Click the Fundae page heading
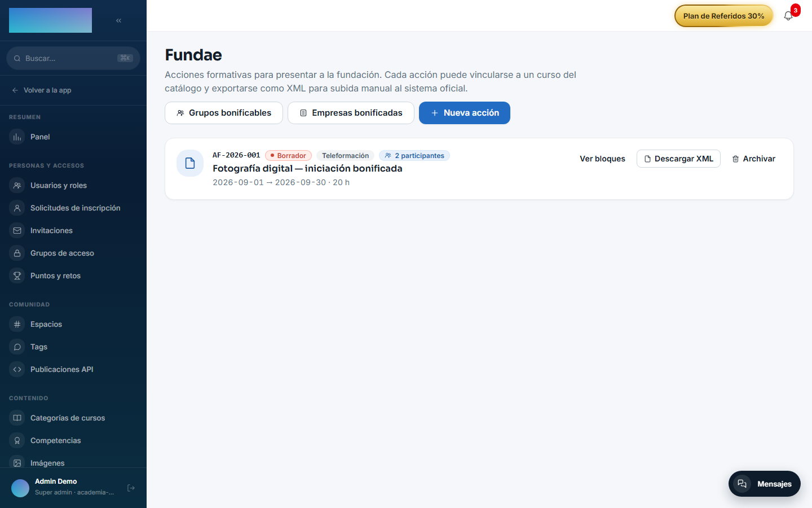The image size is (812, 508). [193, 55]
